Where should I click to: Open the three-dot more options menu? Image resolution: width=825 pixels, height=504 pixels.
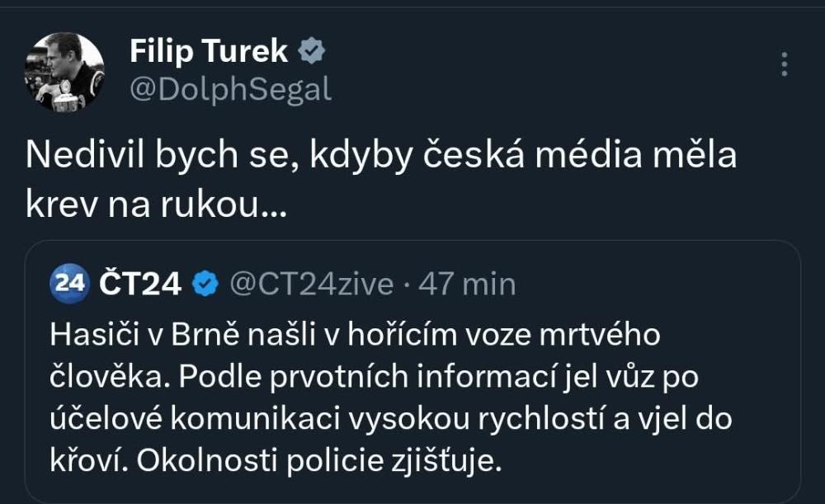click(x=784, y=64)
